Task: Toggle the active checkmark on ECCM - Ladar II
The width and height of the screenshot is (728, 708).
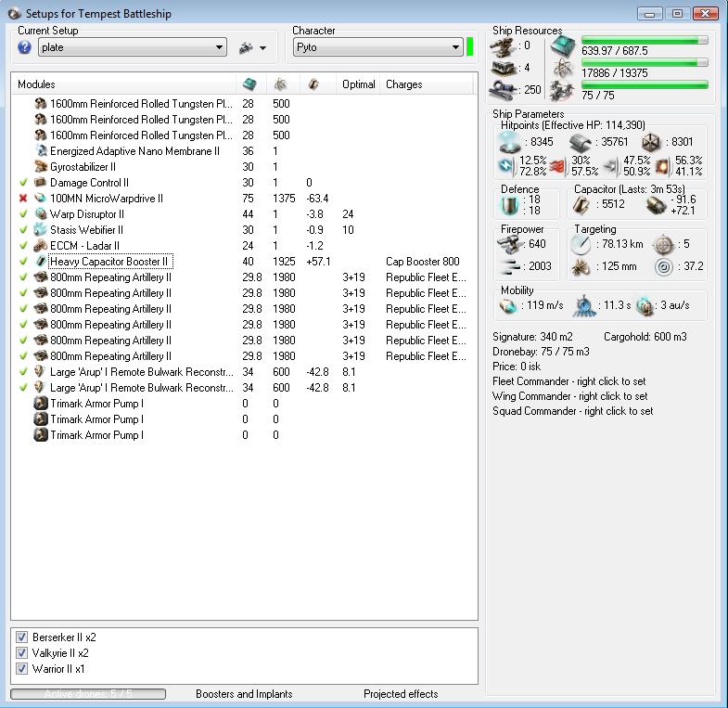Action: 23,246
